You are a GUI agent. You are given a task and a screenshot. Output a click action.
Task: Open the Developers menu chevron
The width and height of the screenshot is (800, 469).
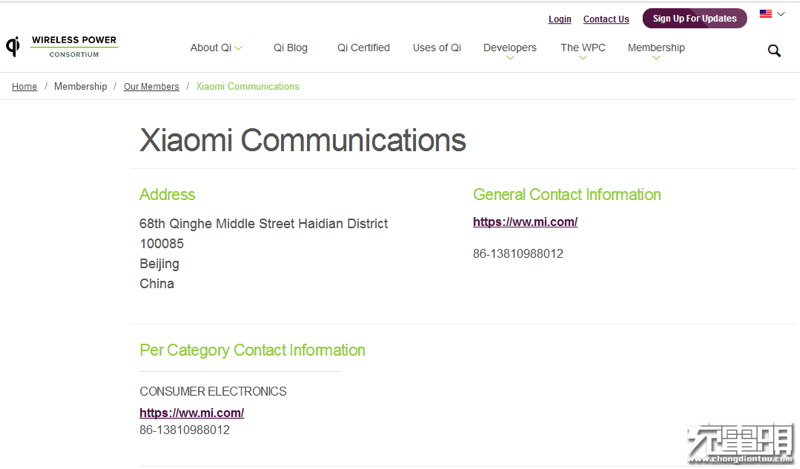click(x=510, y=58)
